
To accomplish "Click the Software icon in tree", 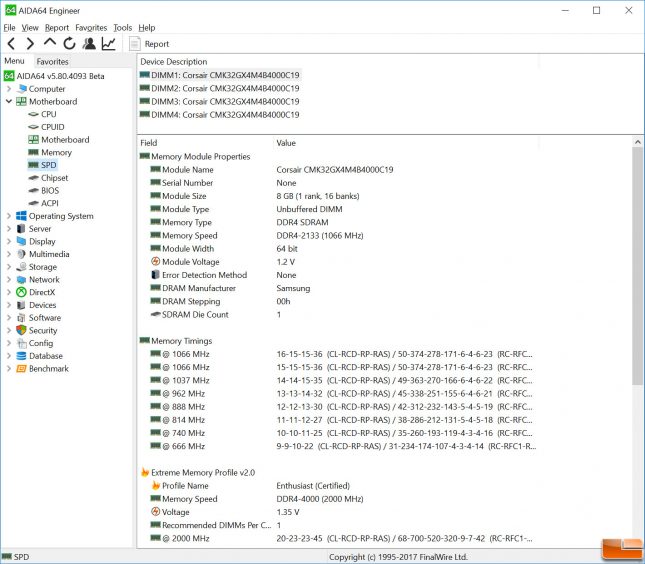I will [x=21, y=318].
